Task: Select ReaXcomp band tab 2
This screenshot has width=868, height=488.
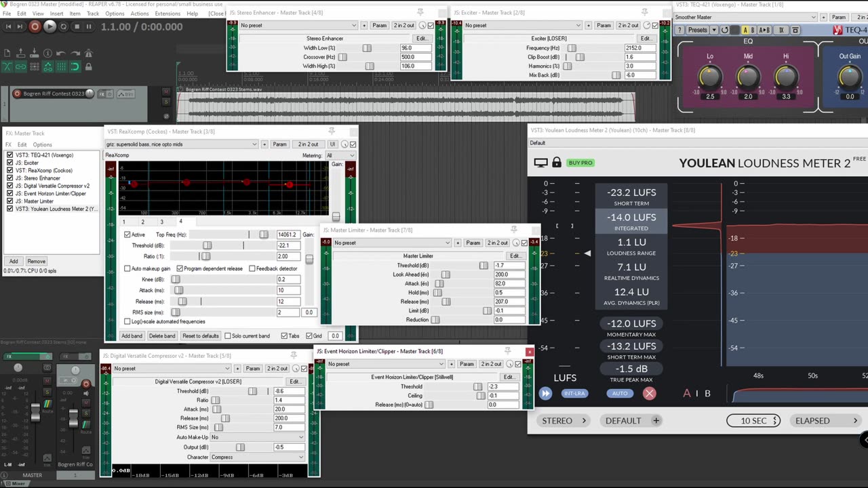Action: point(142,222)
